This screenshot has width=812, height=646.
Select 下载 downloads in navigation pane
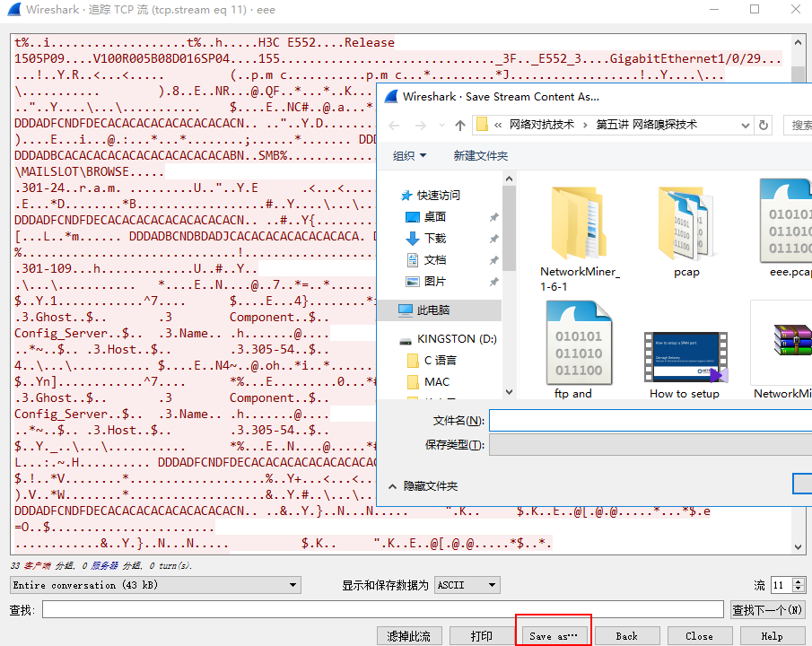[x=435, y=239]
